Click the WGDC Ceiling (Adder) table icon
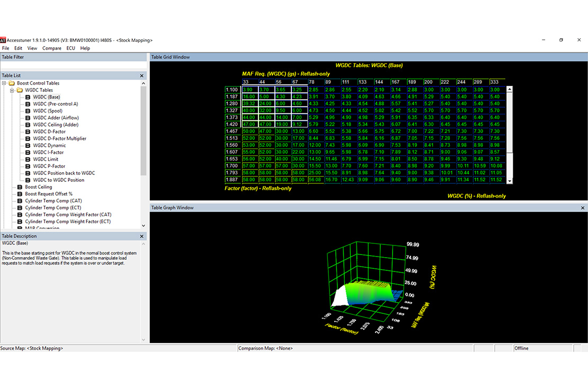 click(28, 125)
